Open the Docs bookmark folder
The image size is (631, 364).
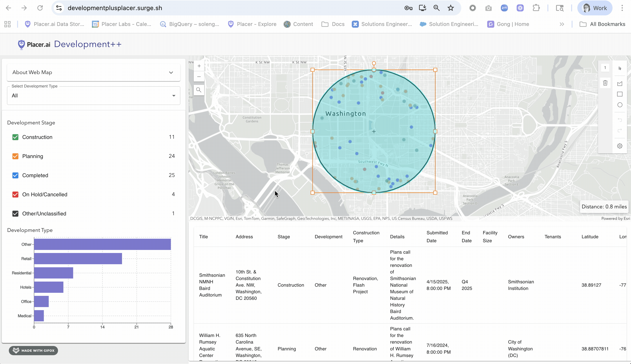333,24
